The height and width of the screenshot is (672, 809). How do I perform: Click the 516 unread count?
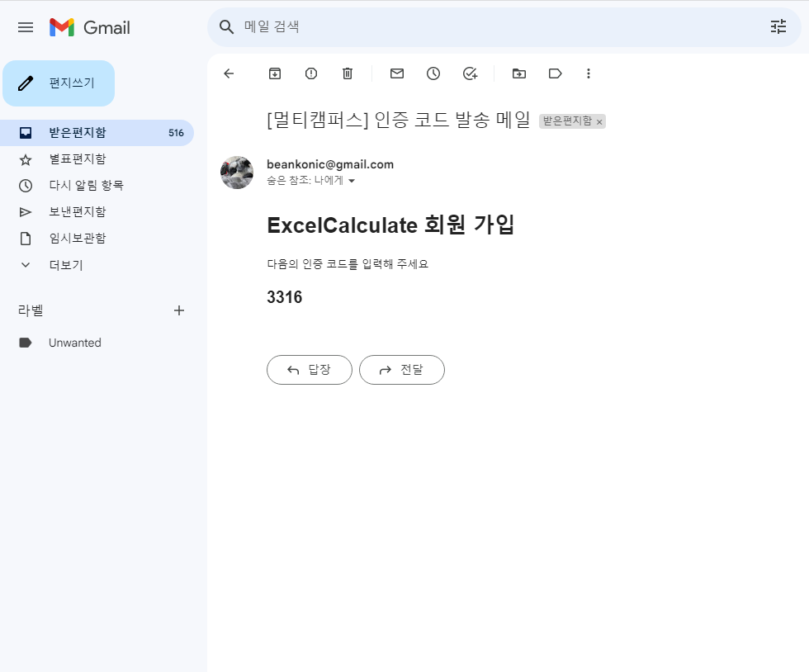[176, 133]
